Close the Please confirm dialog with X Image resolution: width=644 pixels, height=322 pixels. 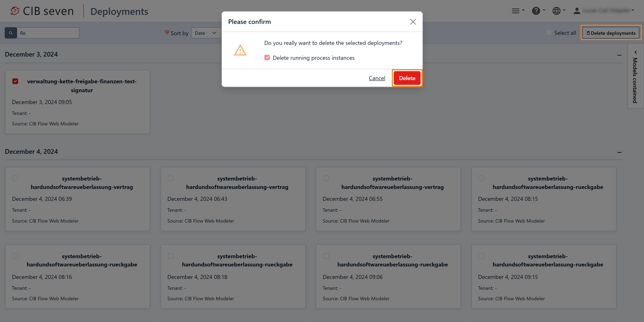413,22
